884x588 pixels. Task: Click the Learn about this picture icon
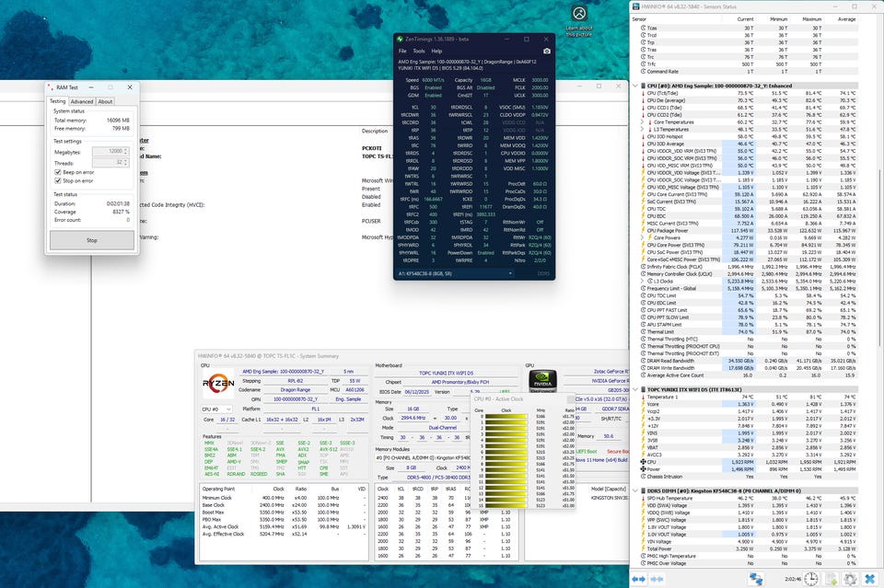[x=579, y=14]
